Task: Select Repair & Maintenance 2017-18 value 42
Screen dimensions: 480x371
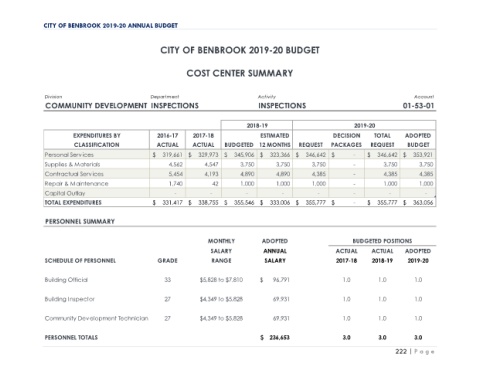Action: pyautogui.click(x=215, y=184)
